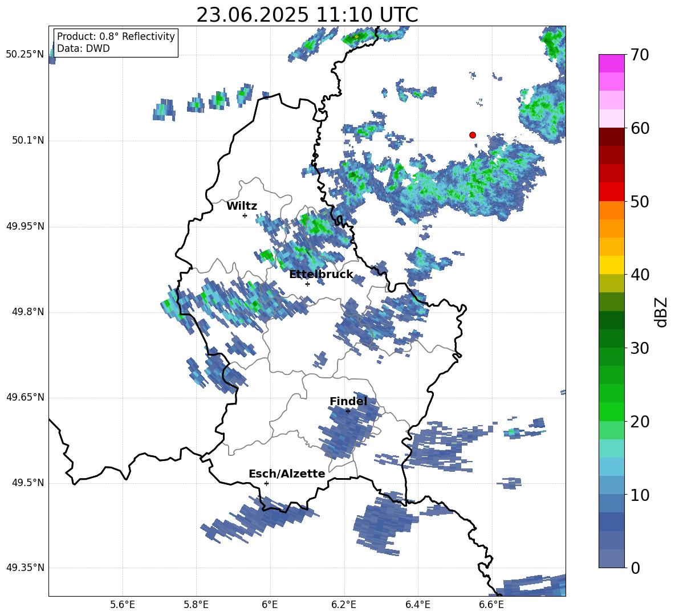675x616 pixels.
Task: Click the Esch/Alzette station cross marker
Action: coord(266,483)
